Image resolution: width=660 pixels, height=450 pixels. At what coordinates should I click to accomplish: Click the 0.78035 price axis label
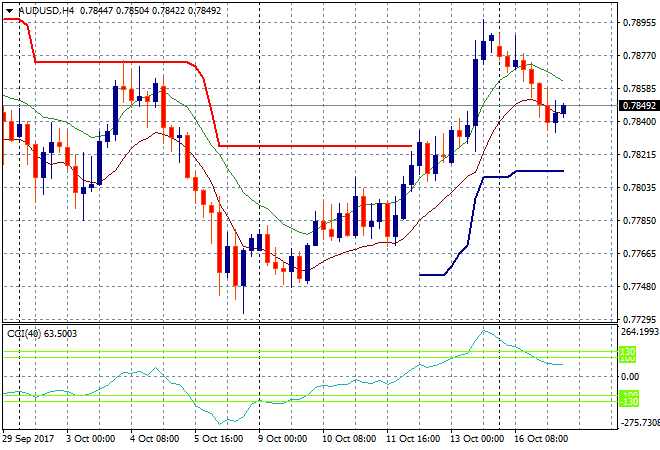[639, 187]
